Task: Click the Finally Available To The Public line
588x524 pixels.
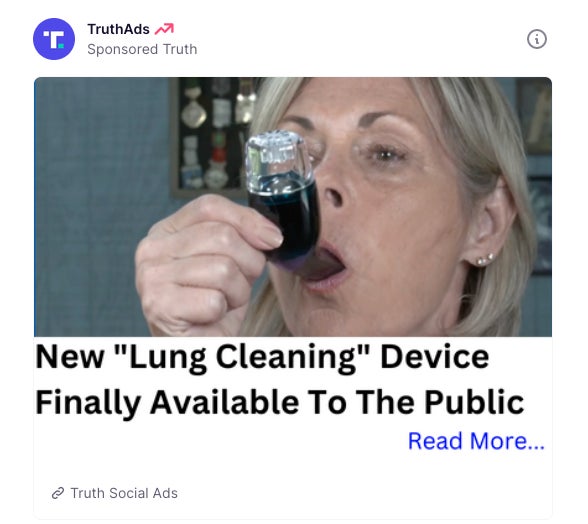Action: pyautogui.click(x=280, y=402)
